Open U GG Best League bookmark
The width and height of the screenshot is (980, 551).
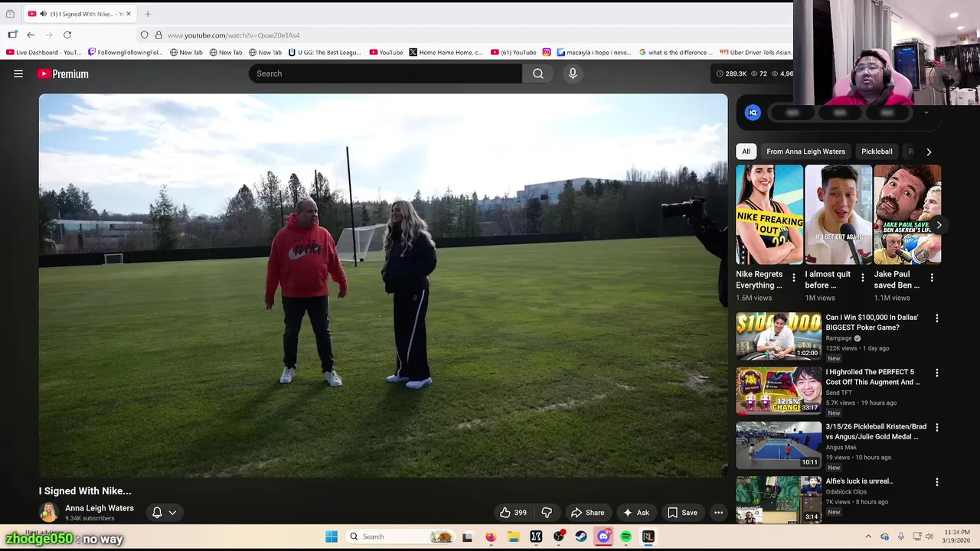(325, 52)
